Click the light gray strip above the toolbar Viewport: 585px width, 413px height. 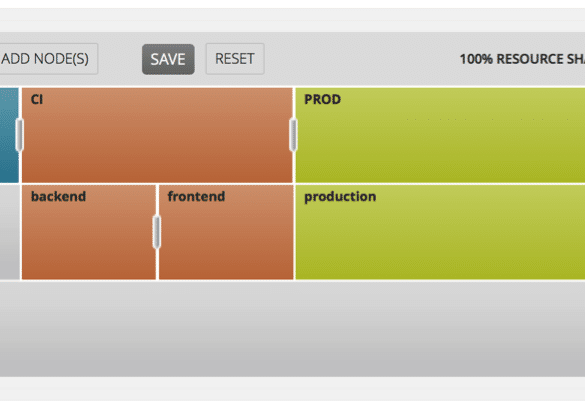pyautogui.click(x=292, y=20)
